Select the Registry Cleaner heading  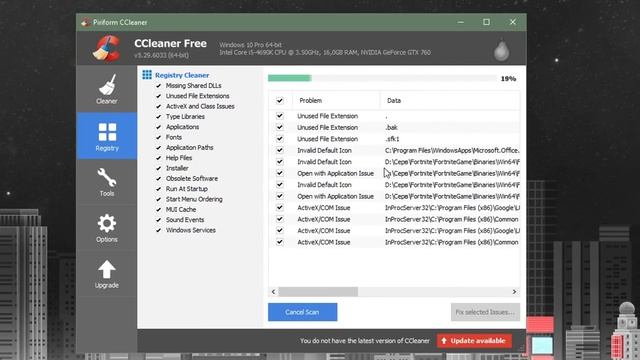click(182, 75)
